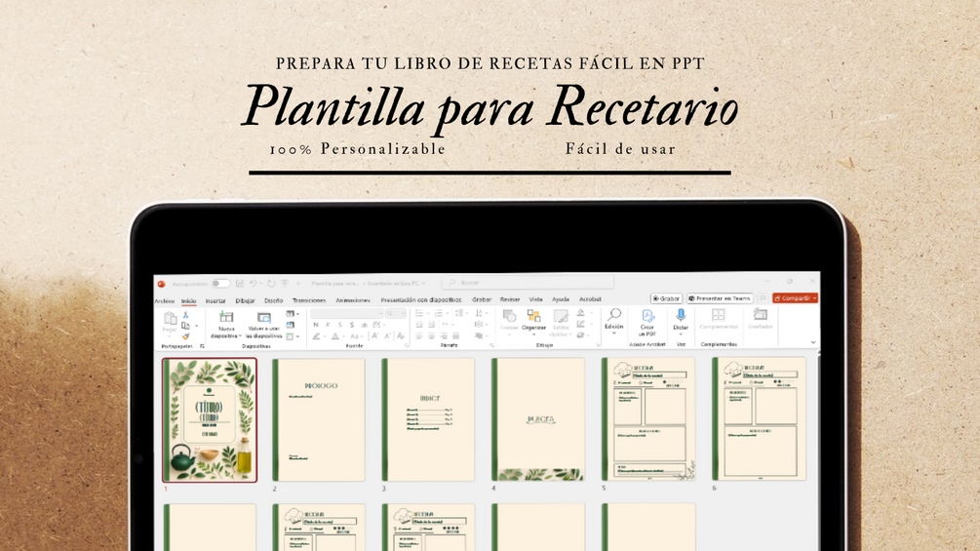Toggle text shadow S formatting
Viewport: 980px width, 551px height.
(352, 325)
